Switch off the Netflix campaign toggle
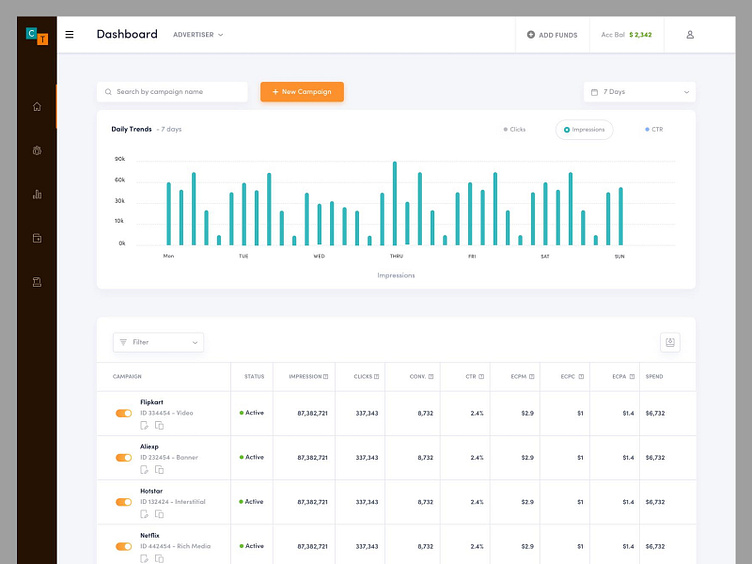The width and height of the screenshot is (752, 564). [x=124, y=547]
